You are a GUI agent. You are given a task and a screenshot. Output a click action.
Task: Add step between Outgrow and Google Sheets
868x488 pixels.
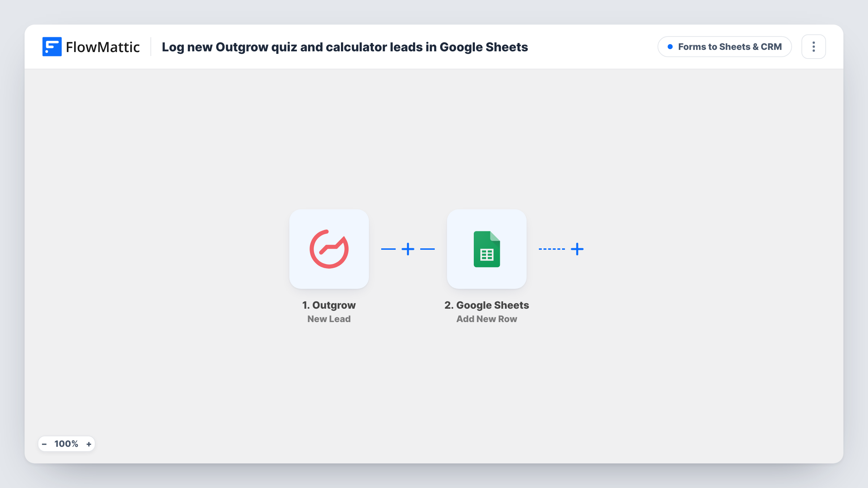pos(408,249)
